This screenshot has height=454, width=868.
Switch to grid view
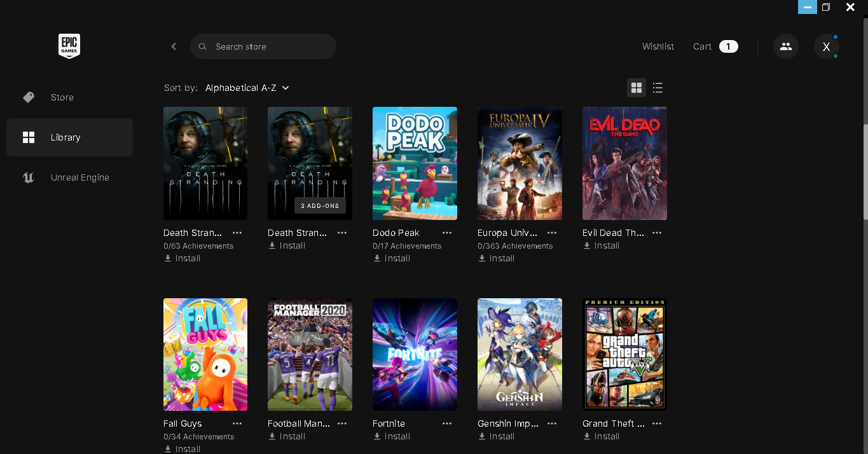pos(637,88)
